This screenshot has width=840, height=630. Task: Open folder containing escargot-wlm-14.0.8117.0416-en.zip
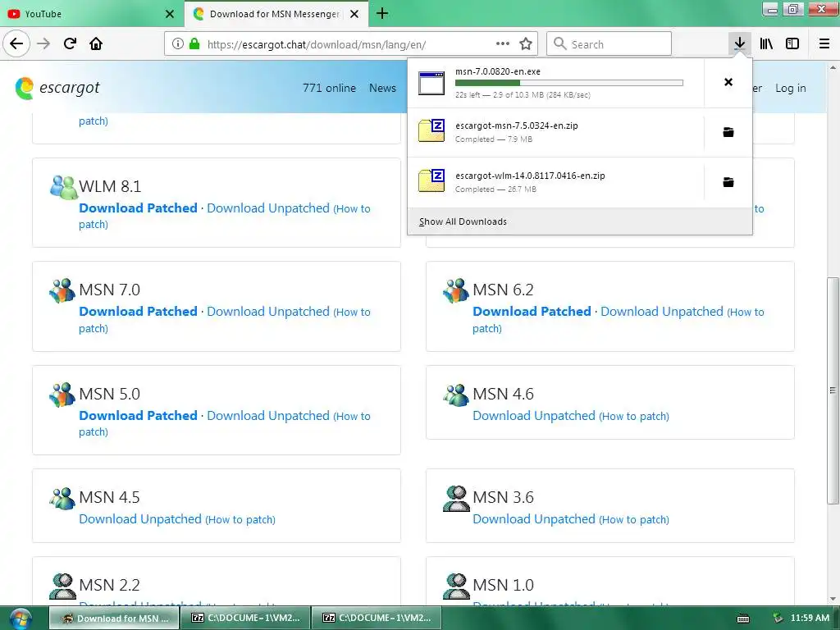pos(728,182)
